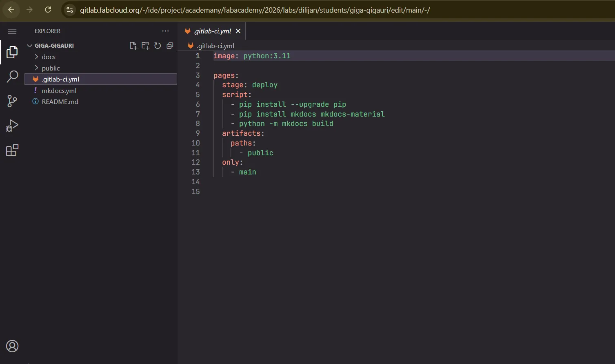Click the '- public' entry in editor

256,153
